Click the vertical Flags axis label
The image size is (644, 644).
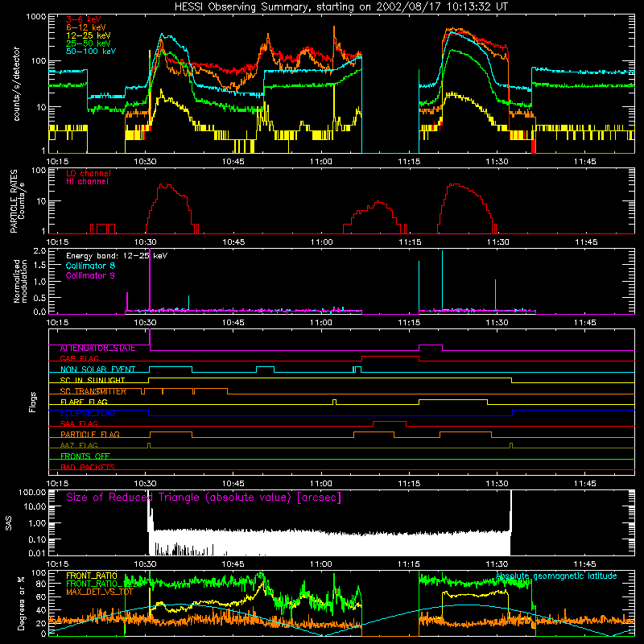point(32,402)
